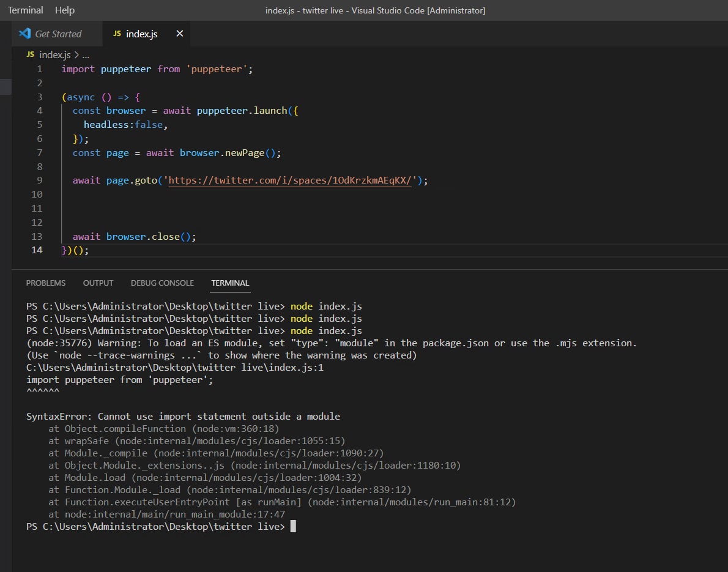Click the import puppeteer line in the terminal

[120, 380]
